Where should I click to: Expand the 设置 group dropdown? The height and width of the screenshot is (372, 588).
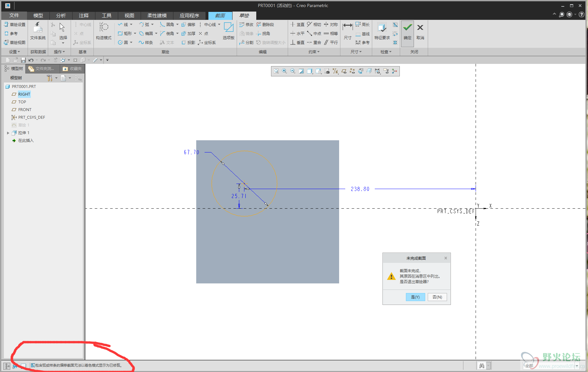pos(14,52)
